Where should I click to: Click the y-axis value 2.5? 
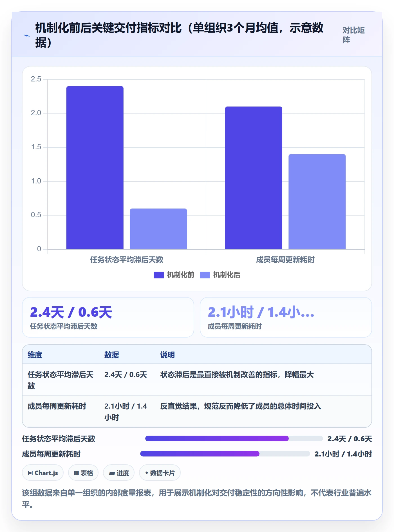(36, 79)
